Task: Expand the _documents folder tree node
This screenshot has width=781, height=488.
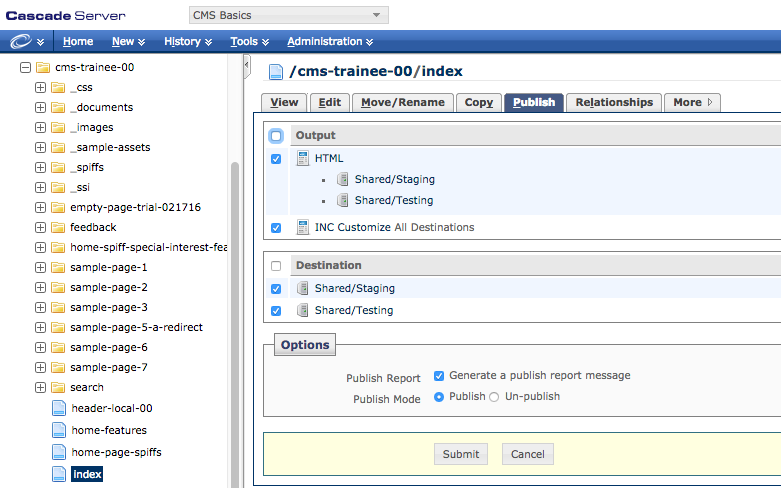Action: coord(41,107)
